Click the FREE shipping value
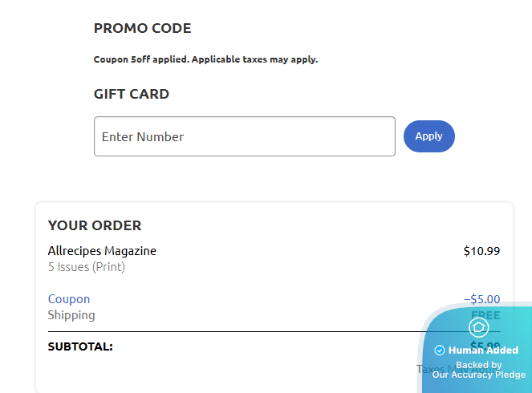Screen dimensions: 532x393 485,315
